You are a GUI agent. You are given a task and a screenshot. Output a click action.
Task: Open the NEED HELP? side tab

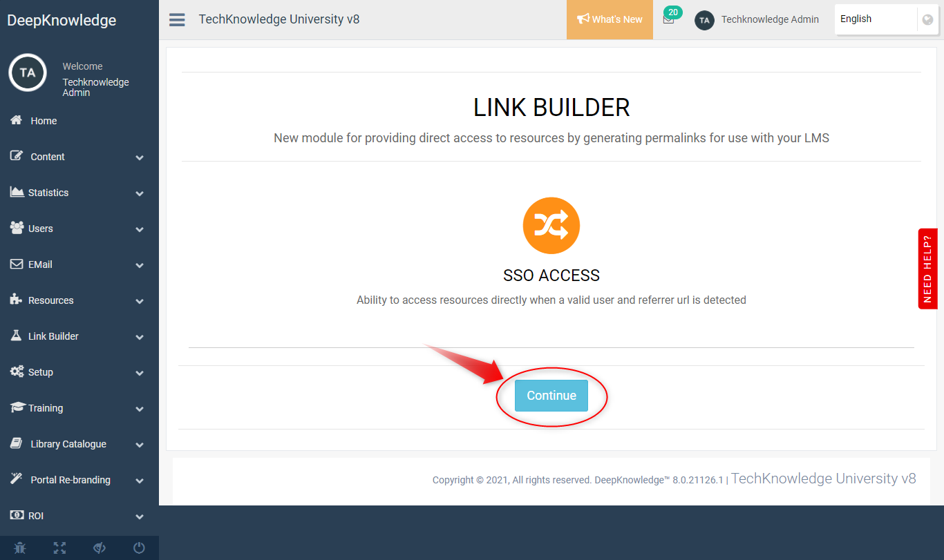tap(927, 269)
